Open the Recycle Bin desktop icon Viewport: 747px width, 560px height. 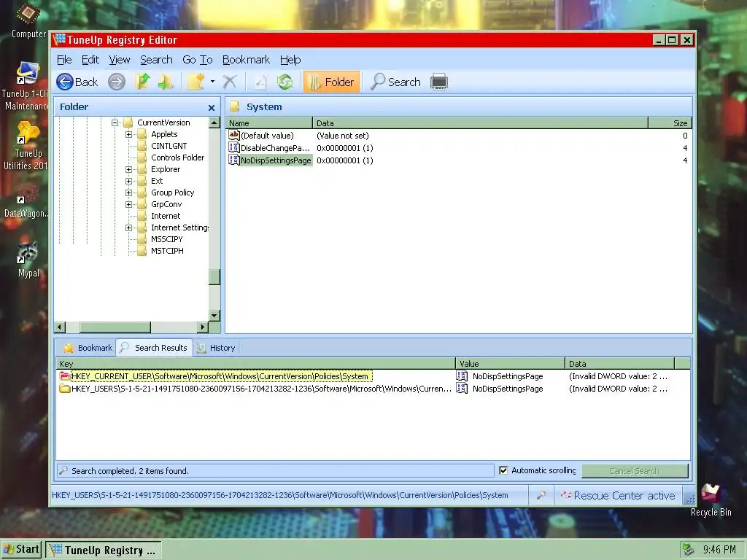click(711, 500)
